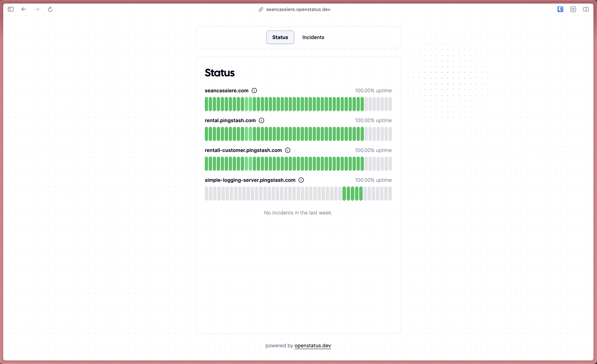This screenshot has height=364, width=597.
Task: Open the split view icon
Action: point(586,9)
